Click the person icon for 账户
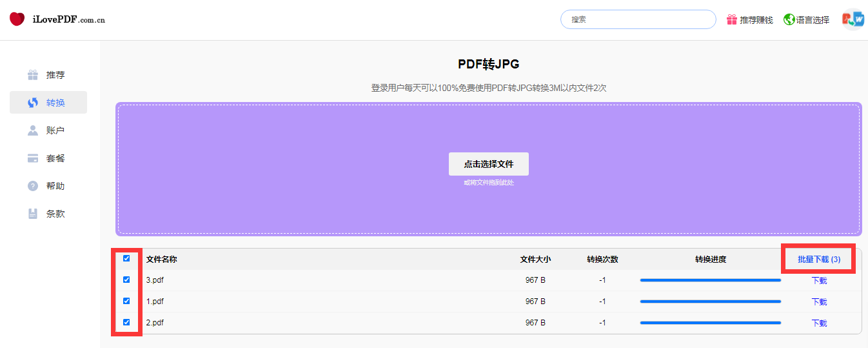The height and width of the screenshot is (348, 868). click(x=33, y=130)
